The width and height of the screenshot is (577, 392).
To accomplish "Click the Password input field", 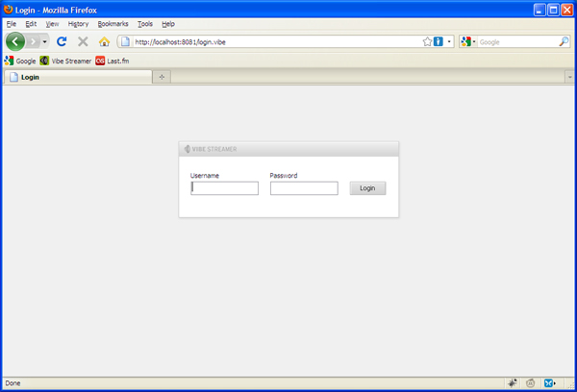I will coord(304,188).
